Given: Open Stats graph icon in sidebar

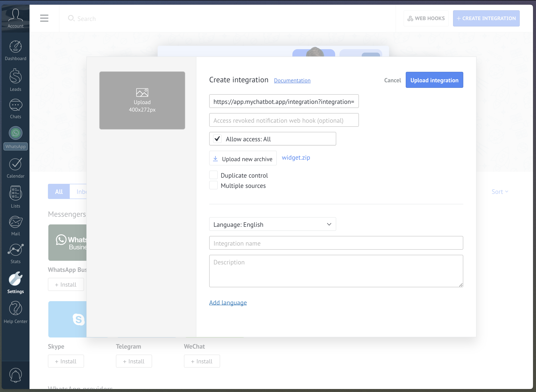Looking at the screenshot, I should [15, 250].
